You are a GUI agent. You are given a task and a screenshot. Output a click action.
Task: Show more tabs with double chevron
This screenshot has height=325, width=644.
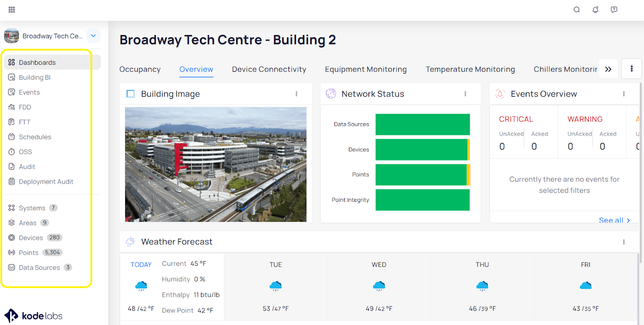click(608, 69)
